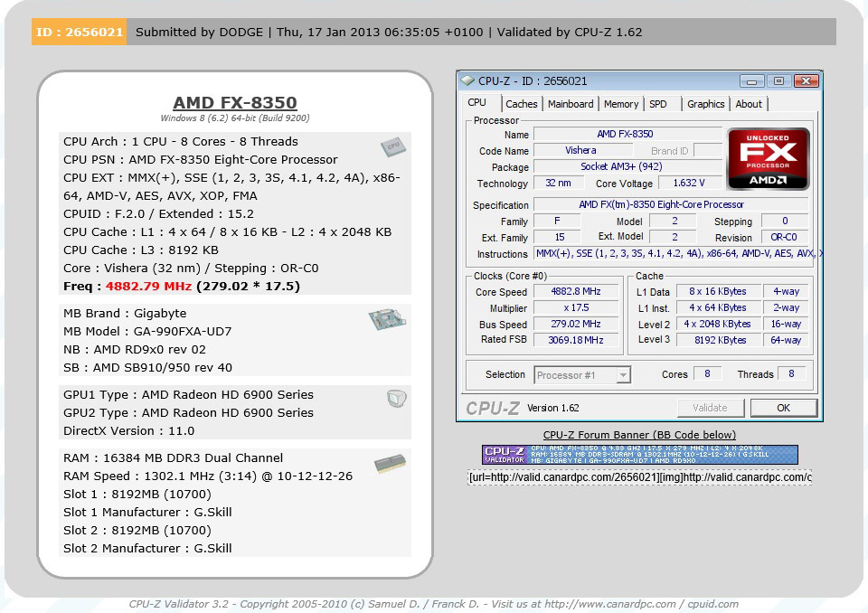
Task: Click the AMD FX-8350 heading link
Action: tap(235, 102)
